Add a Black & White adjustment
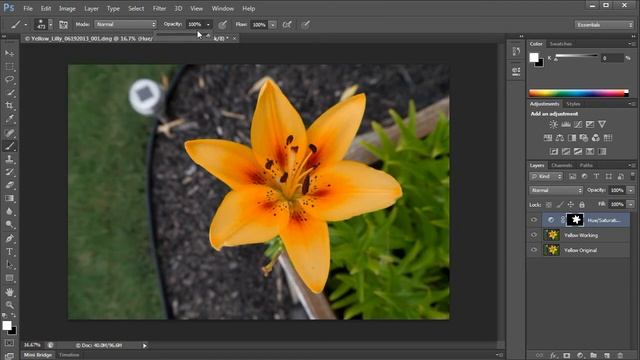Viewport: 640px width, 360px height. tap(572, 138)
